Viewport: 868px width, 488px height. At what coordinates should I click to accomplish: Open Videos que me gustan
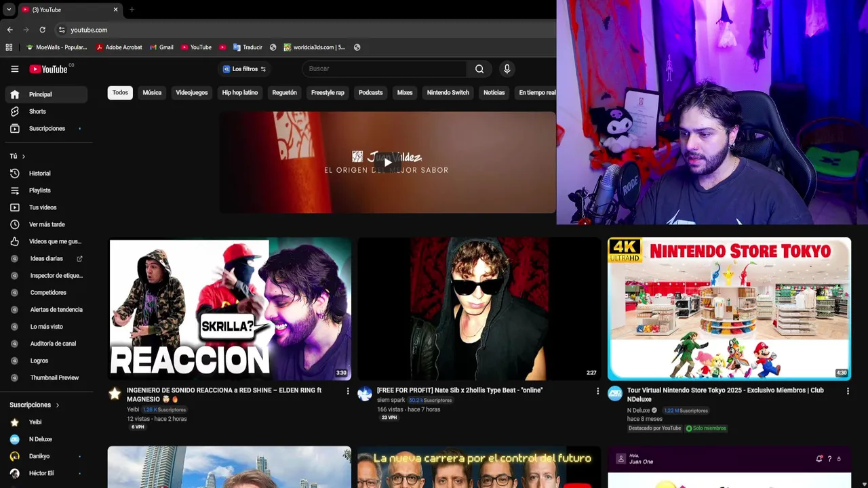click(46, 241)
